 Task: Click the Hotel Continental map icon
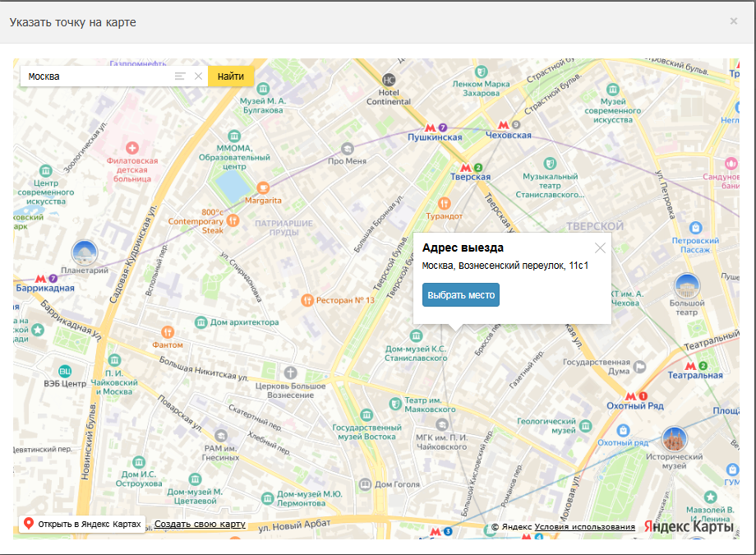389,80
